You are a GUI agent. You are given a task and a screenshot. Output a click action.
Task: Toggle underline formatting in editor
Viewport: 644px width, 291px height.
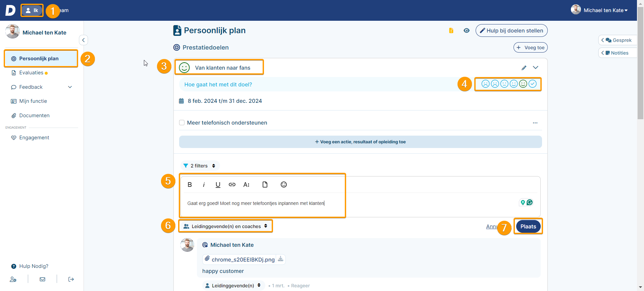pyautogui.click(x=218, y=185)
